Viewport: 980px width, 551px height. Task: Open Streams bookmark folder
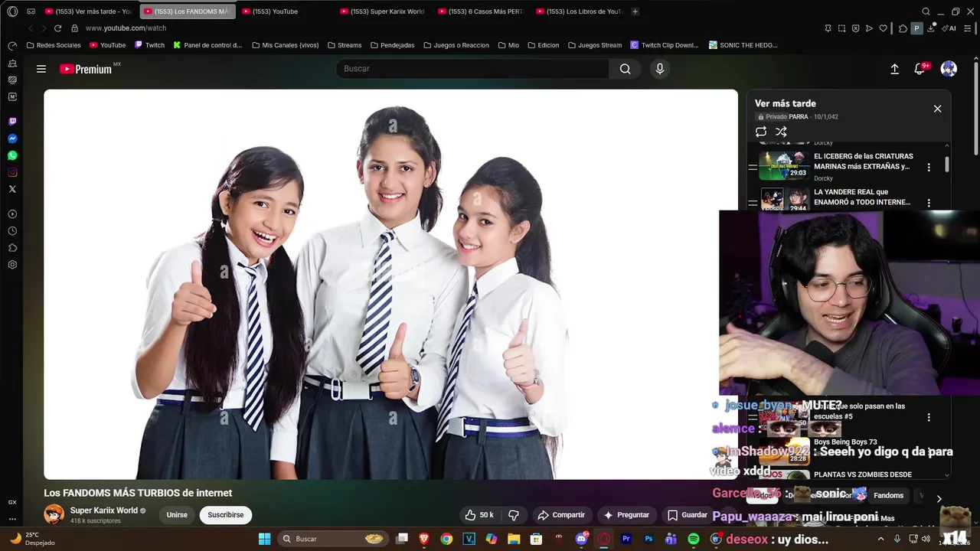(345, 45)
